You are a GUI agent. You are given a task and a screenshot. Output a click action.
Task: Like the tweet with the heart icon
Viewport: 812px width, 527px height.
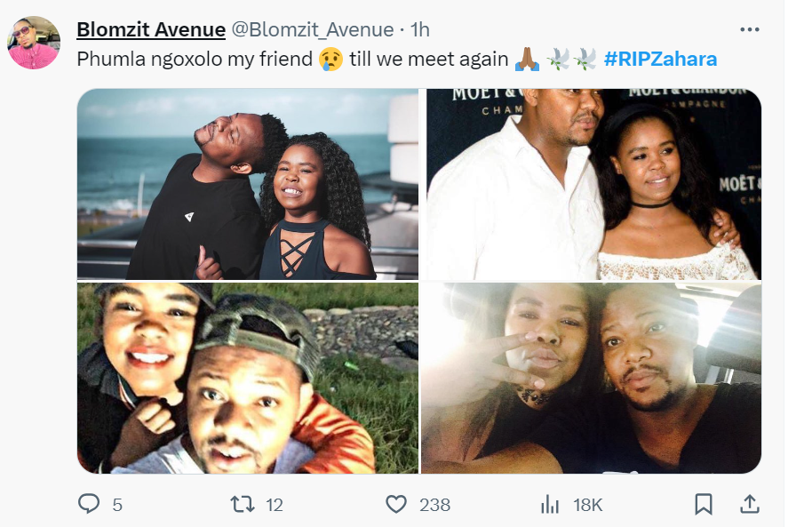(396, 505)
